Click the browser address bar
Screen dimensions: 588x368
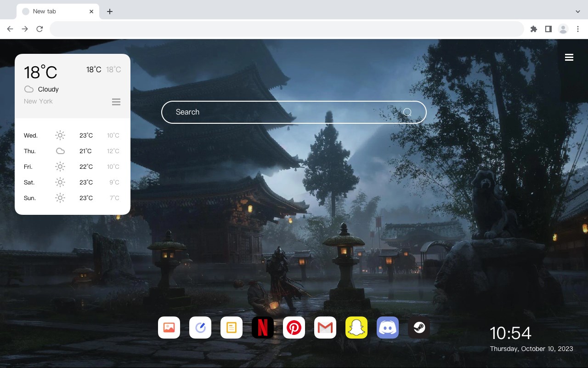pos(287,29)
